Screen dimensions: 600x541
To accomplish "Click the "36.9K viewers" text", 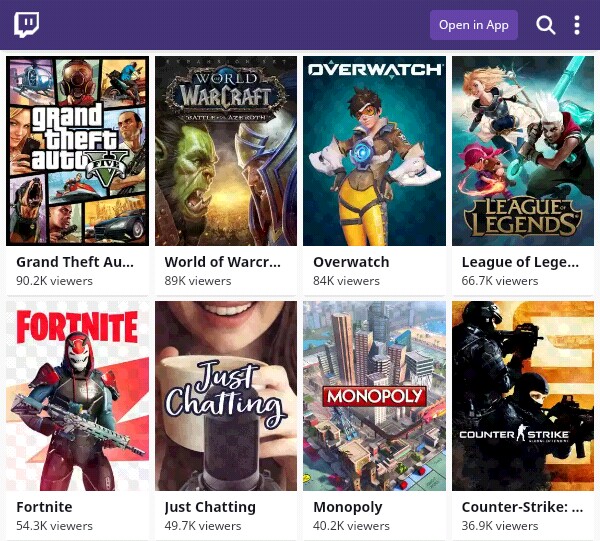I will pos(500,526).
